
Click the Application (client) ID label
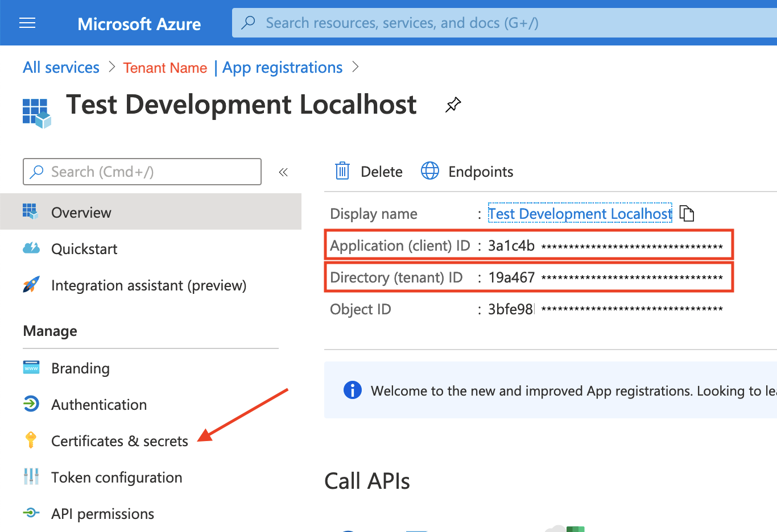(x=400, y=246)
